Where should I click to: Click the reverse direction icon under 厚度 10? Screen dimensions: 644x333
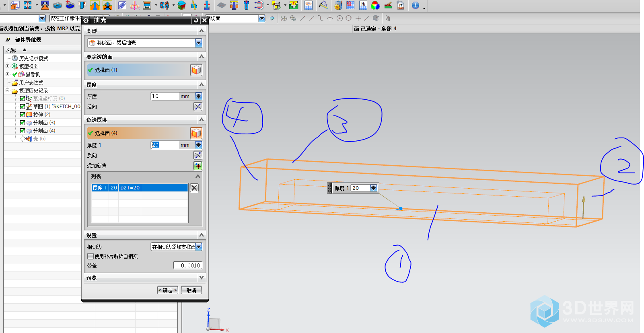(x=198, y=107)
